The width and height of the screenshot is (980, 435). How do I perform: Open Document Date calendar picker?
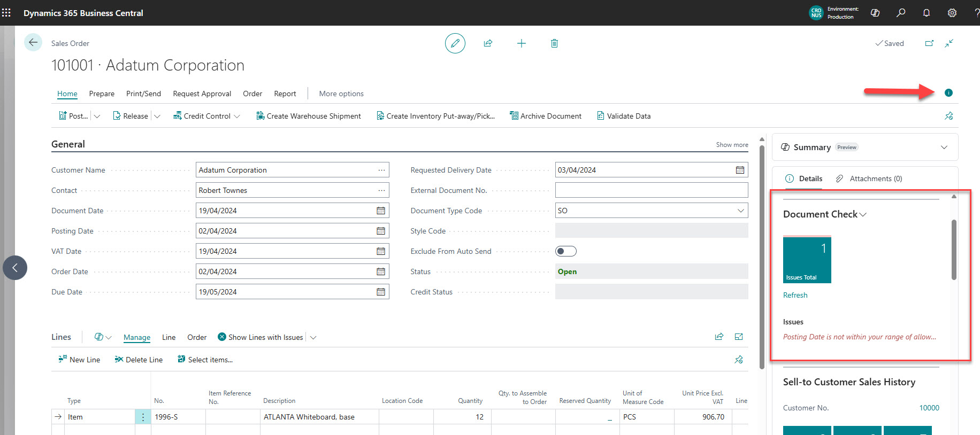(381, 211)
